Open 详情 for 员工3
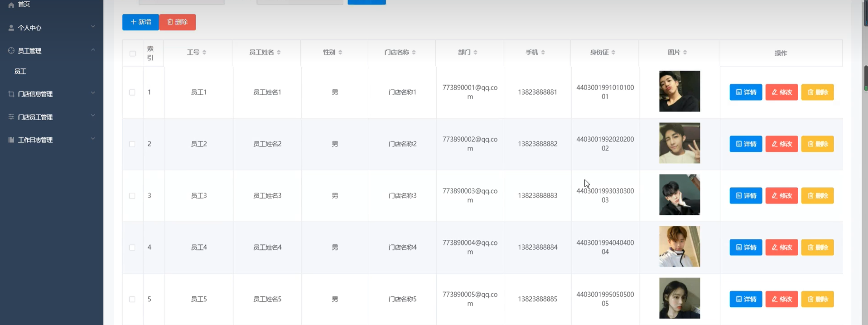 click(746, 195)
